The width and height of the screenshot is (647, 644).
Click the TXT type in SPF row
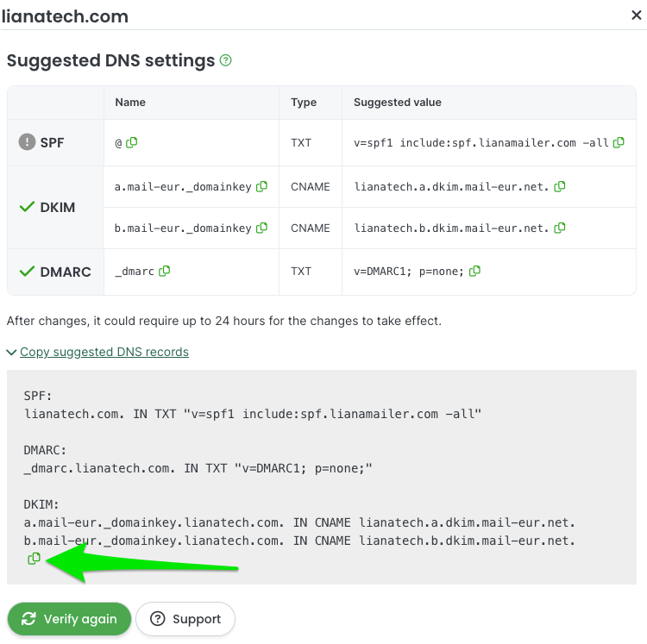tap(301, 142)
